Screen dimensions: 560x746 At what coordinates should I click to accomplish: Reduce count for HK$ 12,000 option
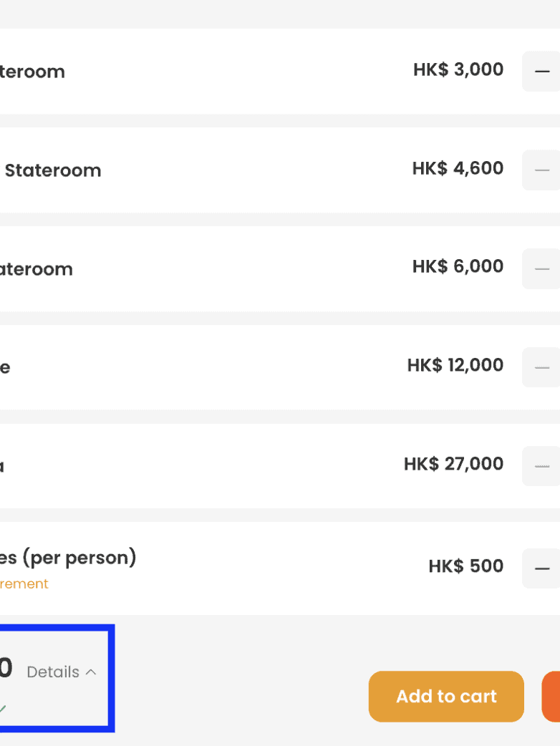click(x=542, y=367)
